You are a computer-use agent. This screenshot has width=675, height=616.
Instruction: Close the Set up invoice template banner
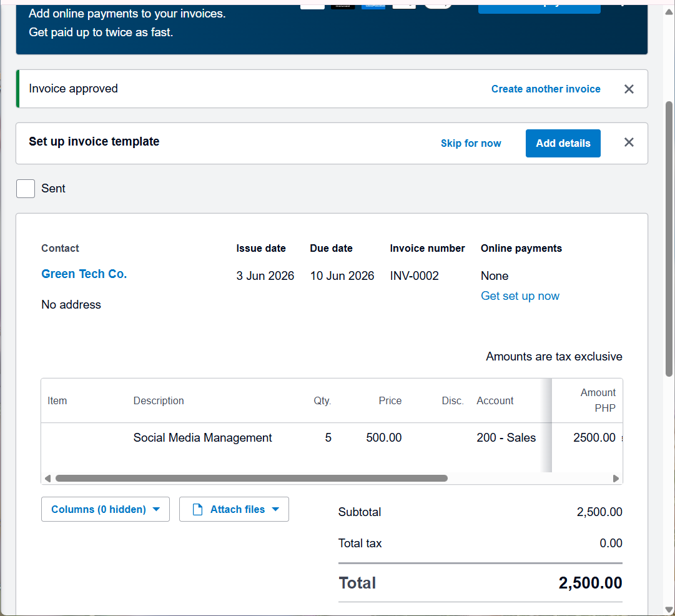pyautogui.click(x=629, y=142)
